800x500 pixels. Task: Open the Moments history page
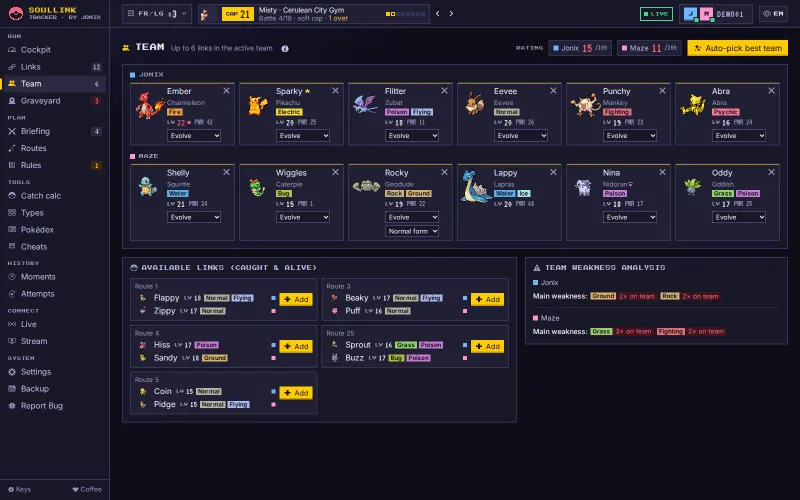point(53,277)
